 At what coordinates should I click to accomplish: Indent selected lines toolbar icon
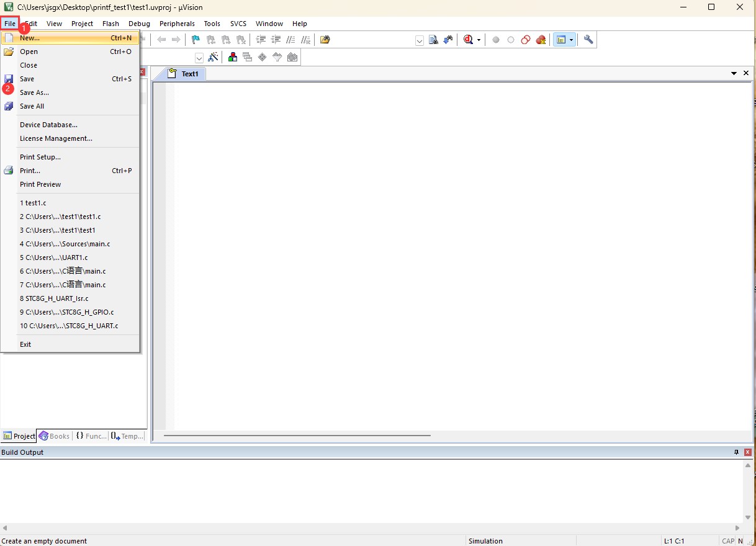point(261,40)
